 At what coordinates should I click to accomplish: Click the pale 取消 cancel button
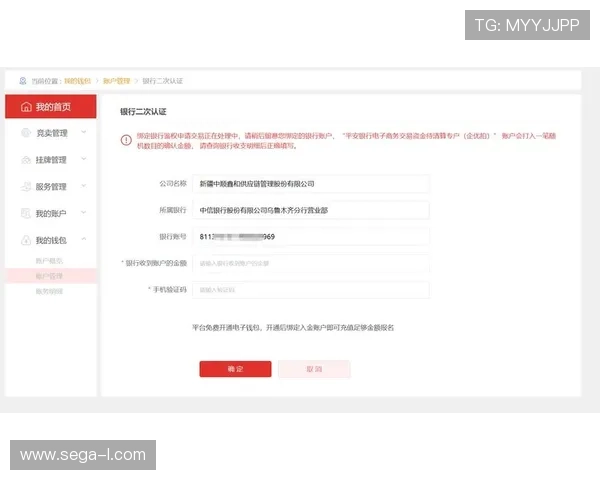314,369
